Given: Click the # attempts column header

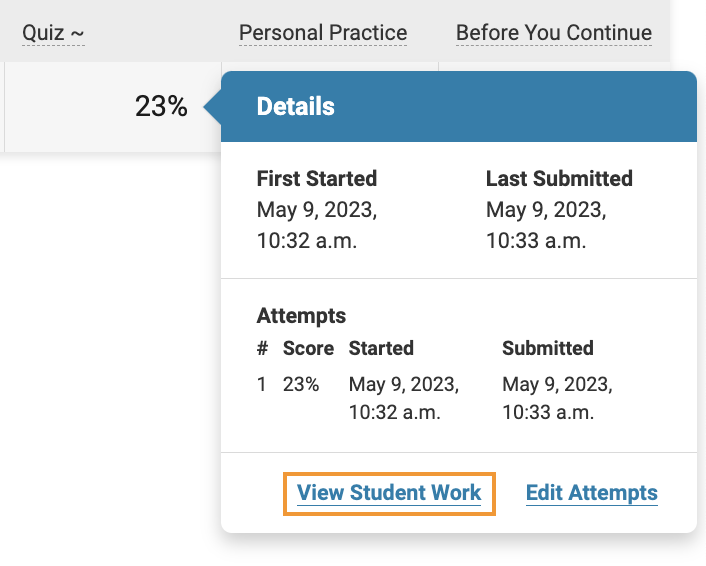Looking at the screenshot, I should tap(262, 348).
